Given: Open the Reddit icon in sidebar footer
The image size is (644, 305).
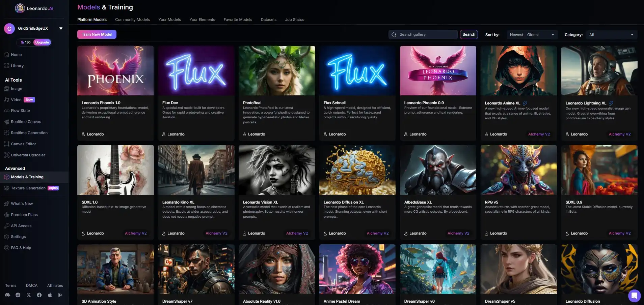Looking at the screenshot, I should tap(18, 295).
